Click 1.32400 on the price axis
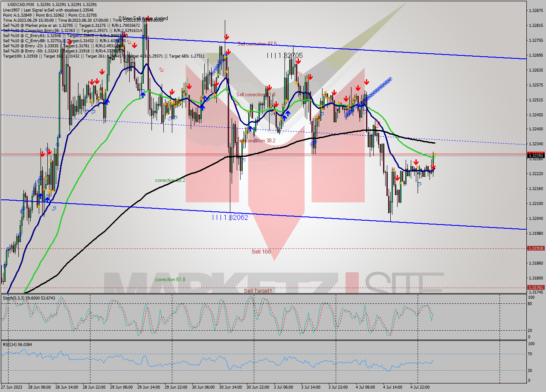 pyautogui.click(x=536, y=129)
